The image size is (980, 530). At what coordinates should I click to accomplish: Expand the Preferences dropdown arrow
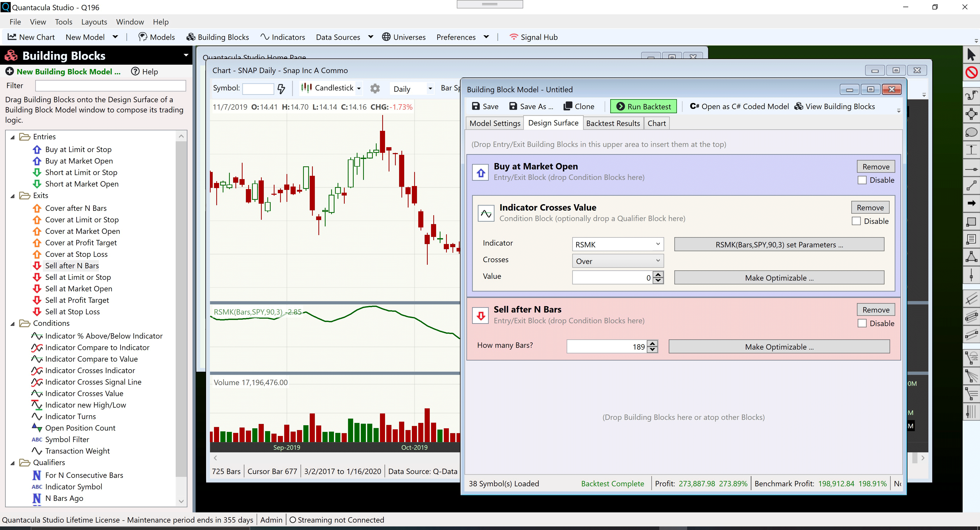pos(486,37)
